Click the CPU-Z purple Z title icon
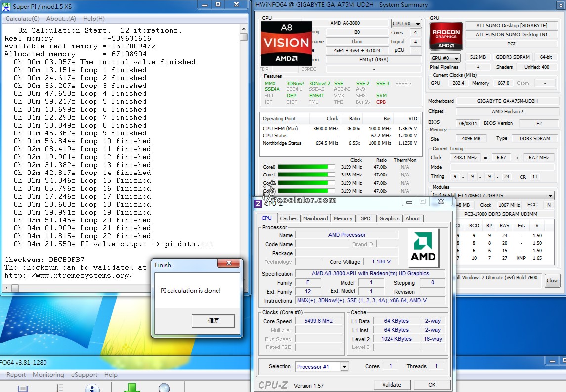This screenshot has width=566, height=392. 258,204
